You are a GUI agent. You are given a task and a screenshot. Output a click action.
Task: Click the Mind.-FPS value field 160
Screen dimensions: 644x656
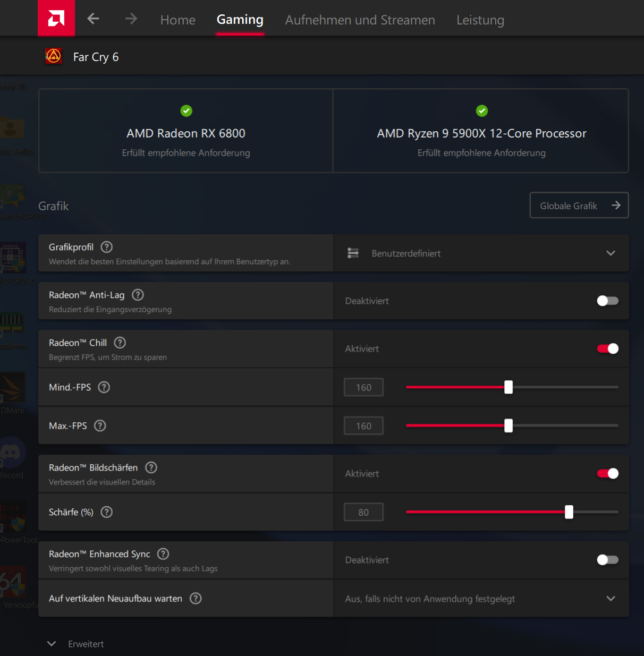click(x=363, y=387)
